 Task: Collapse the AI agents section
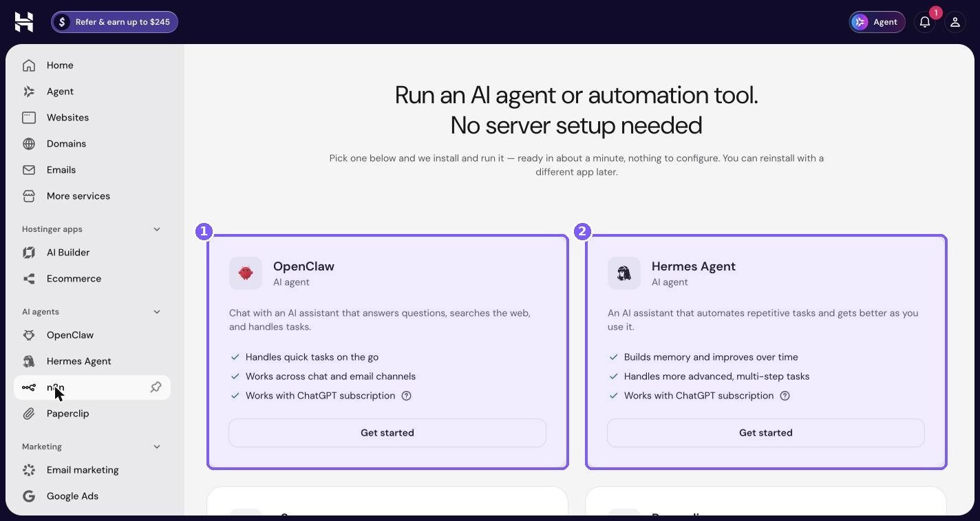pyautogui.click(x=157, y=312)
